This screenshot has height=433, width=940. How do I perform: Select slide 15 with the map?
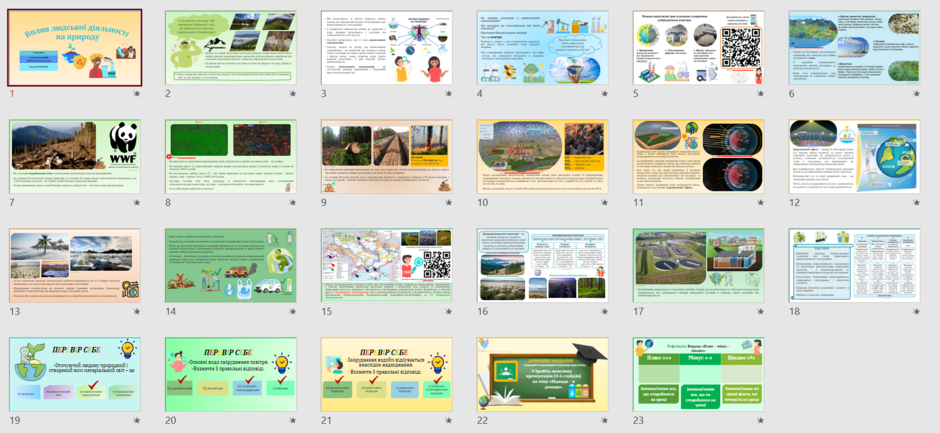[387, 266]
